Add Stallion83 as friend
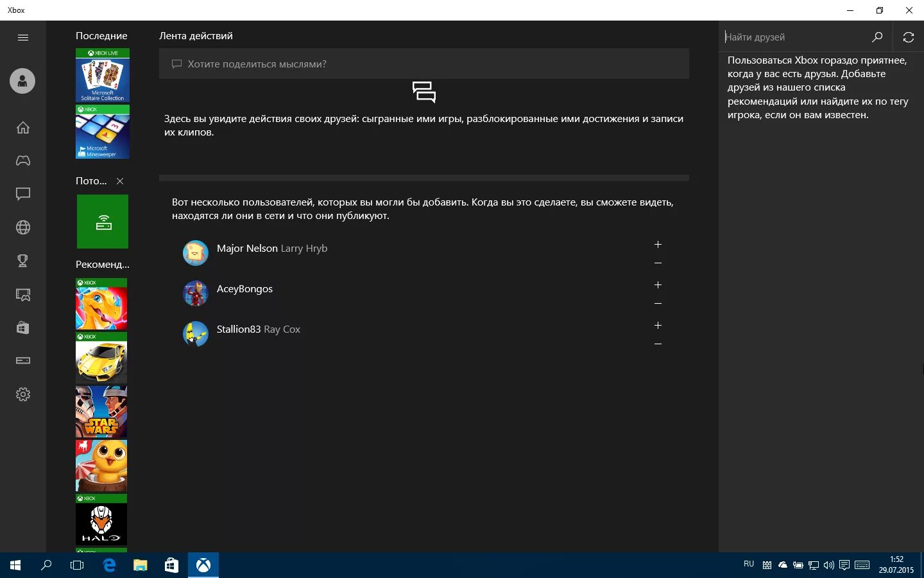924x578 pixels. click(658, 326)
